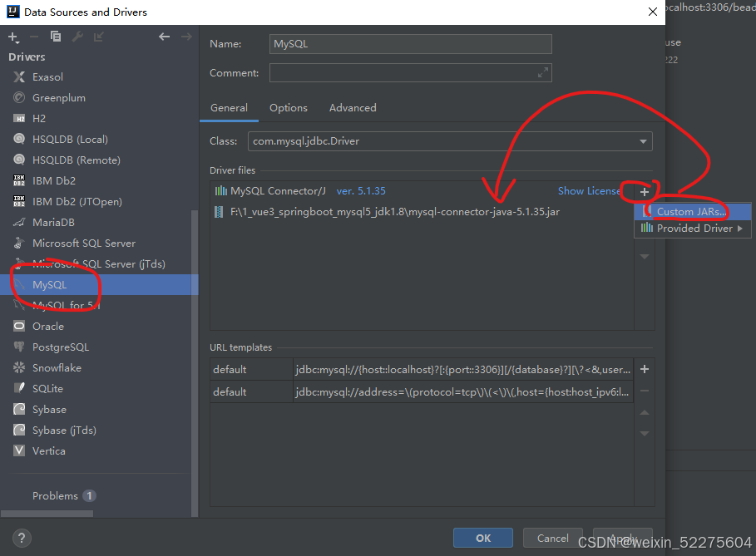The width and height of the screenshot is (756, 556).
Task: Click the make global arrow icon in toolbar
Action: 99,37
